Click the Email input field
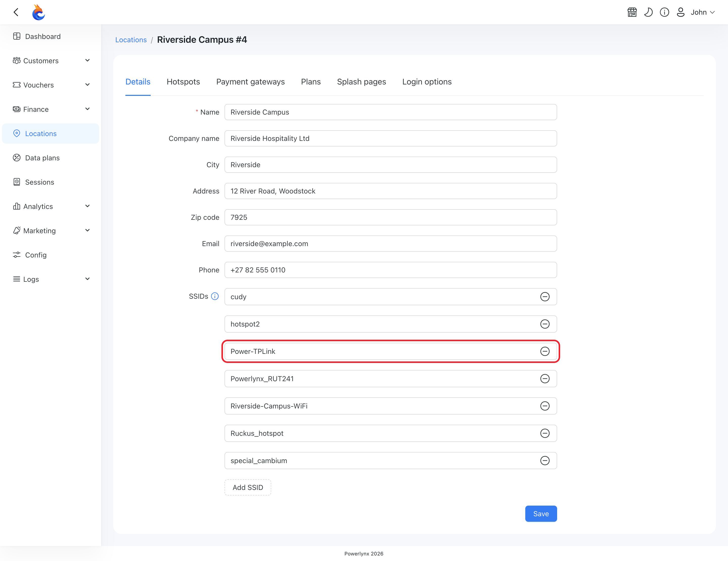The height and width of the screenshot is (561, 728). click(391, 244)
